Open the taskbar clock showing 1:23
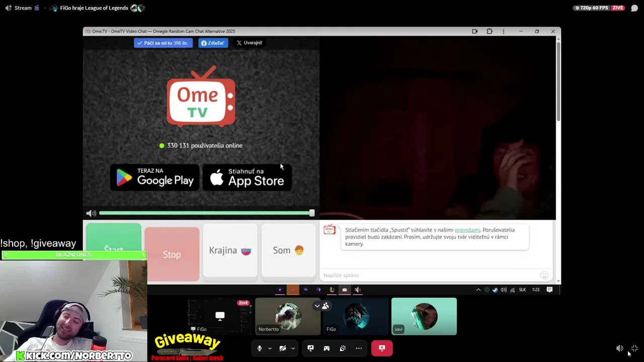The width and height of the screenshot is (644, 362). click(536, 290)
